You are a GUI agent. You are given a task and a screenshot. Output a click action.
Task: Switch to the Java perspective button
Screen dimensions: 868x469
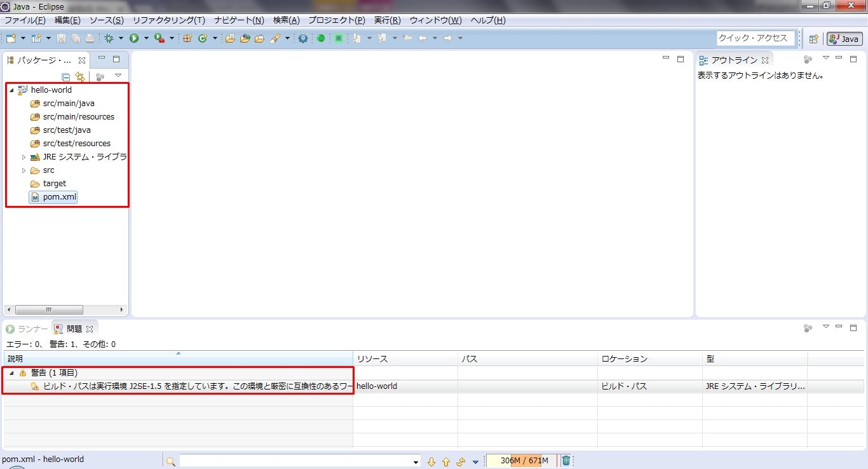[844, 39]
